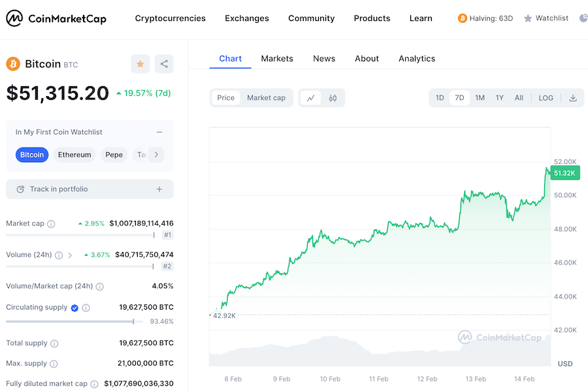This screenshot has width=588, height=392.
Task: Click the market cap rank progress bar
Action: tap(80, 235)
